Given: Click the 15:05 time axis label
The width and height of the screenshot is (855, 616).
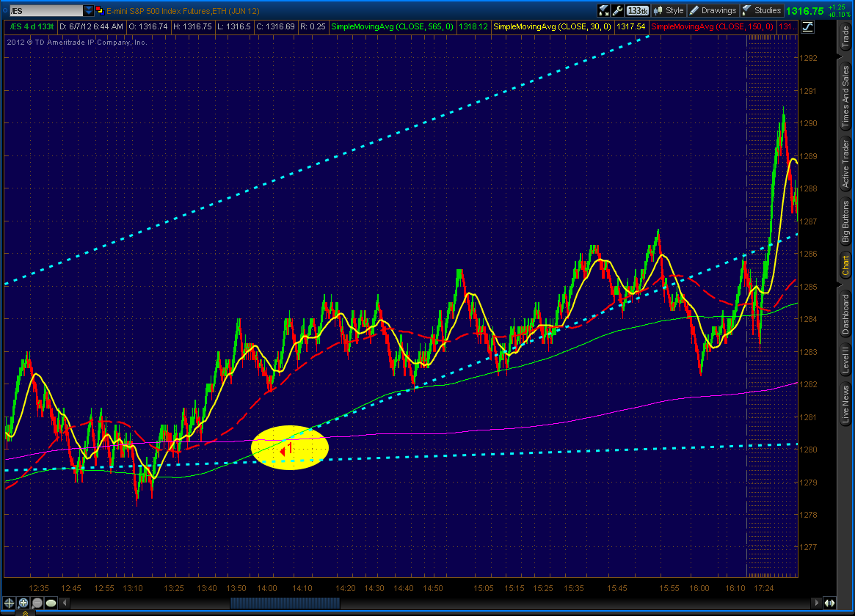Looking at the screenshot, I should point(483,588).
